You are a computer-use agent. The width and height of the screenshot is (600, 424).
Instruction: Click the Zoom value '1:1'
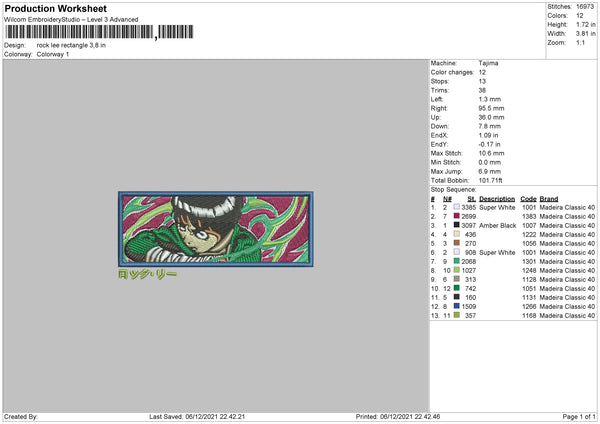pos(580,43)
